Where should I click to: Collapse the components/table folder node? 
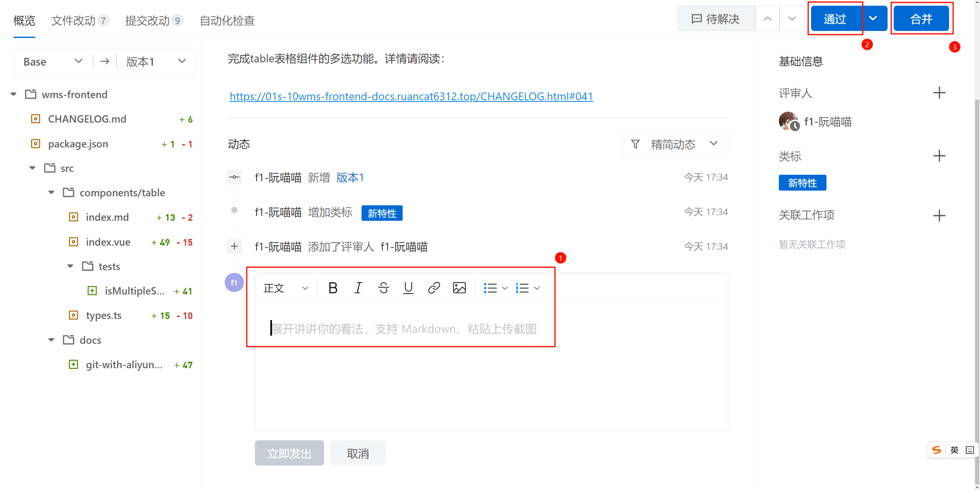click(51, 193)
